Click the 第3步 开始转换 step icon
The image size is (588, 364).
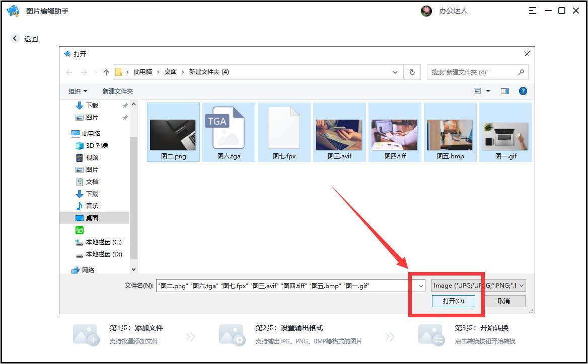click(430, 333)
